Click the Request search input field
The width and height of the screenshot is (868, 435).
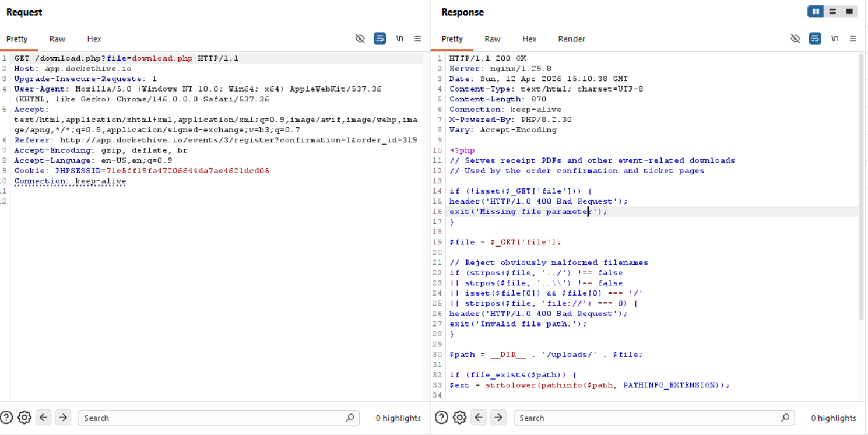point(210,418)
